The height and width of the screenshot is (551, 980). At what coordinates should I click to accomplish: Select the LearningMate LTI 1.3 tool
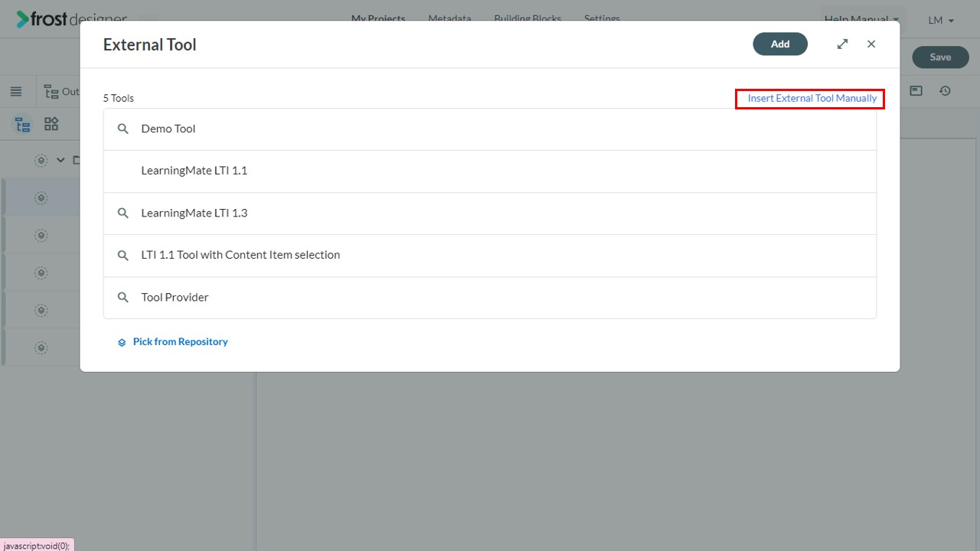(490, 214)
